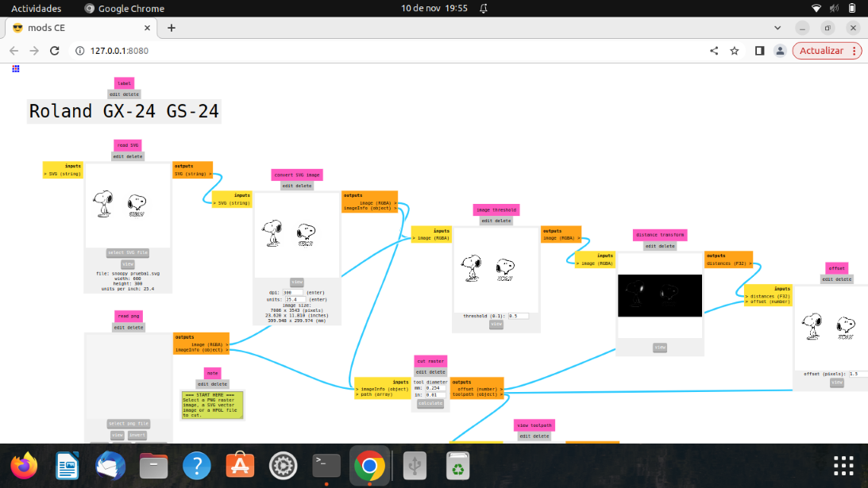Open the USB drive dock icon

(415, 465)
